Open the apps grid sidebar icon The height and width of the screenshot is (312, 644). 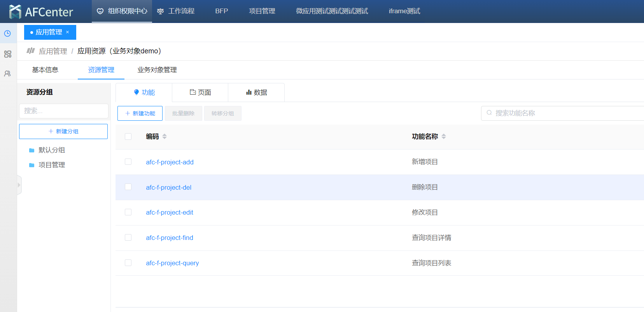[7, 54]
